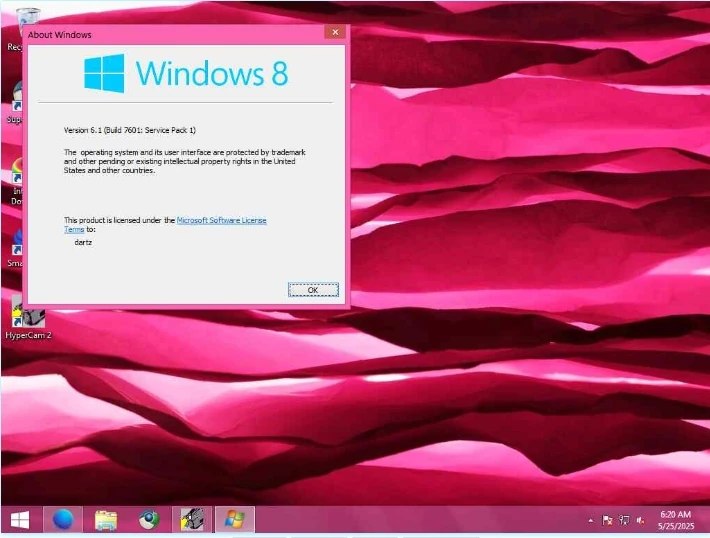Click OK in About Windows dialog
Screen dimensions: 710x538
pos(313,290)
